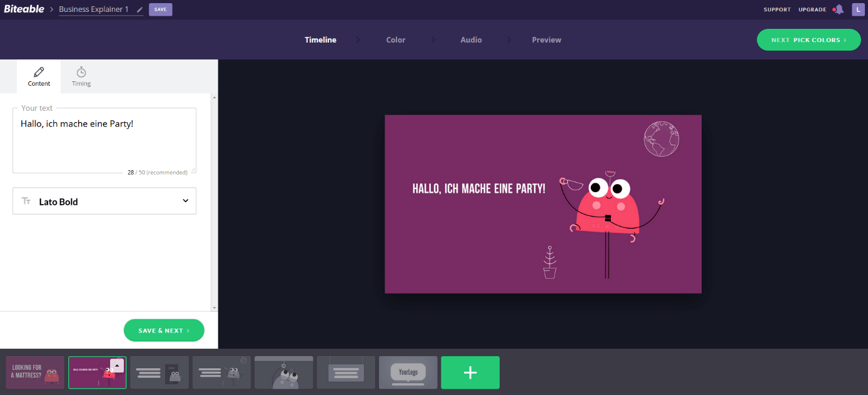Switch to the Content tab
This screenshot has height=395, width=868.
point(39,77)
